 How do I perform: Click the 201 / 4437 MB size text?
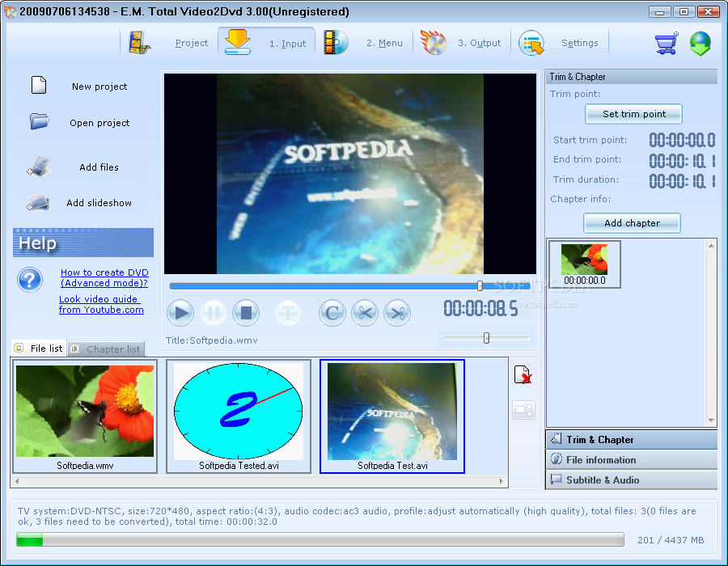click(x=671, y=540)
